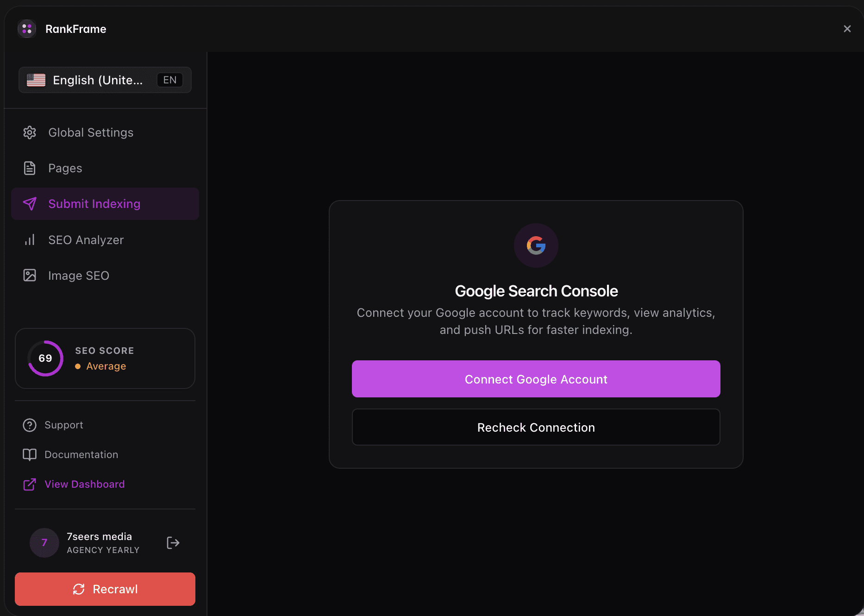Click the AGENCY YEARLY plan label

pos(103,550)
